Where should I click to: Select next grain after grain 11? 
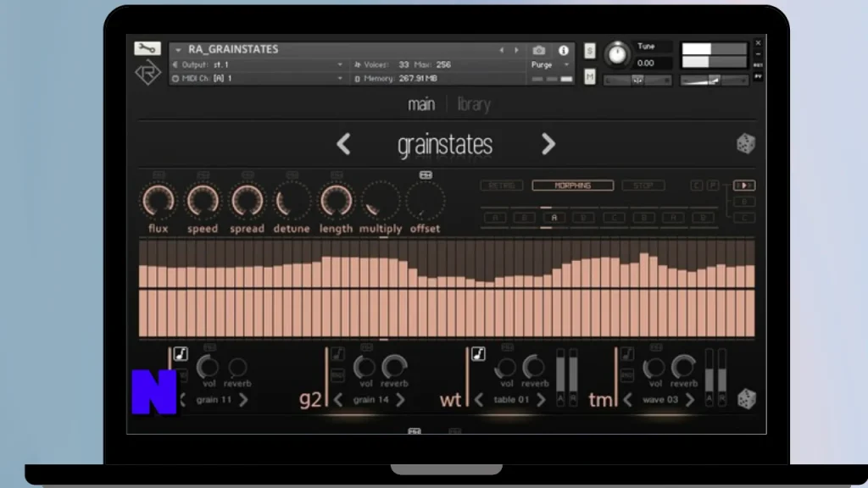click(x=243, y=400)
